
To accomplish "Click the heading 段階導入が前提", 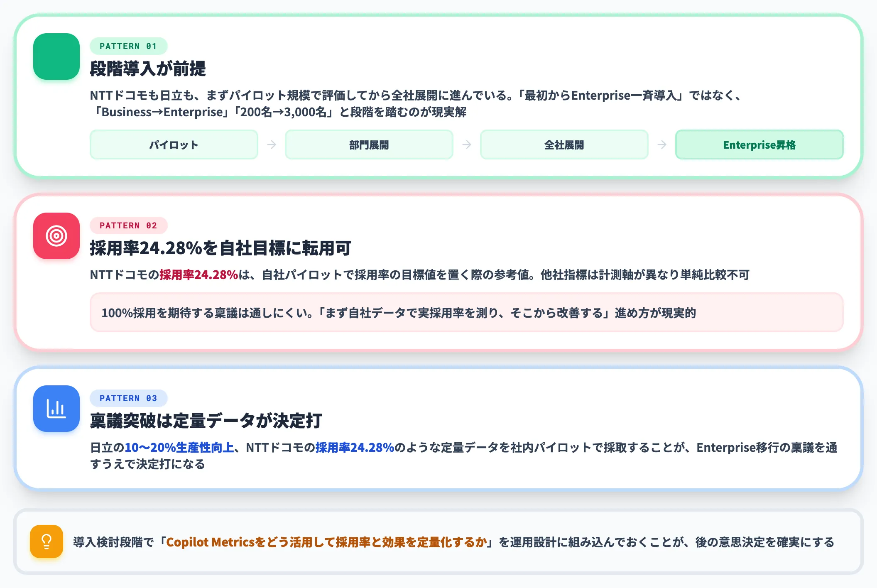I will click(148, 69).
